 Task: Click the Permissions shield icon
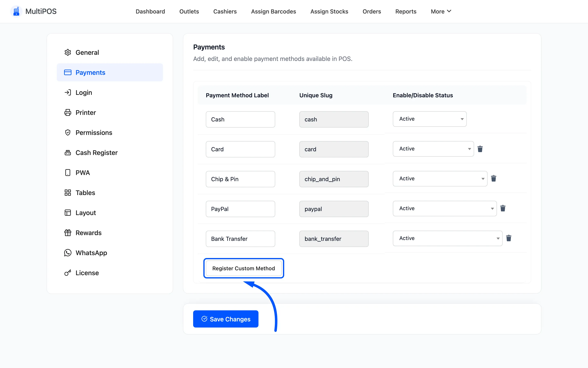[68, 133]
